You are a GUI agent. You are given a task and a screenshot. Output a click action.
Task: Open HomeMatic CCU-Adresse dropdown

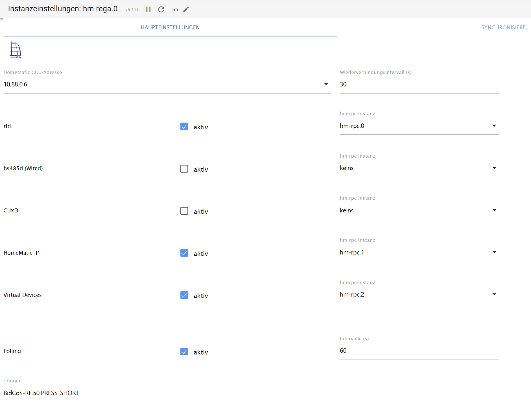(167, 84)
